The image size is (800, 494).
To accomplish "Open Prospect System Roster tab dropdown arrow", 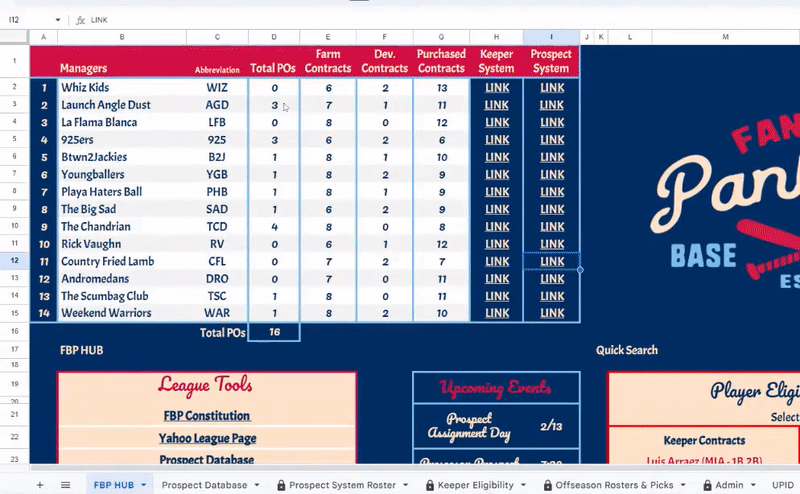I will (406, 485).
